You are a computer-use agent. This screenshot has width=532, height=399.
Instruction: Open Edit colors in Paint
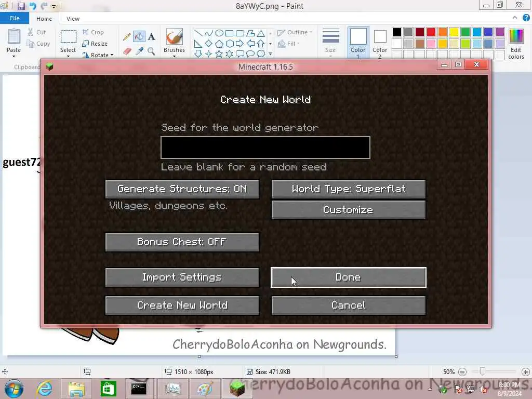coord(516,44)
